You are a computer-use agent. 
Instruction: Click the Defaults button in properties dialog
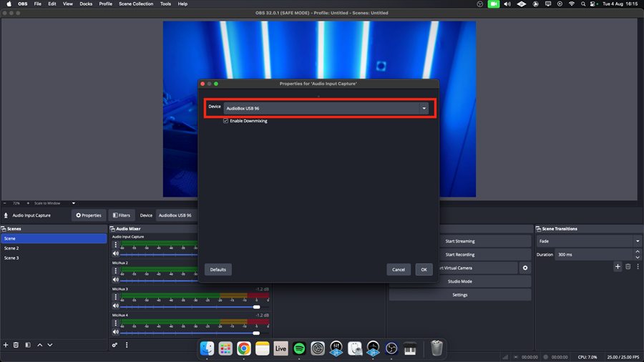[218, 270]
